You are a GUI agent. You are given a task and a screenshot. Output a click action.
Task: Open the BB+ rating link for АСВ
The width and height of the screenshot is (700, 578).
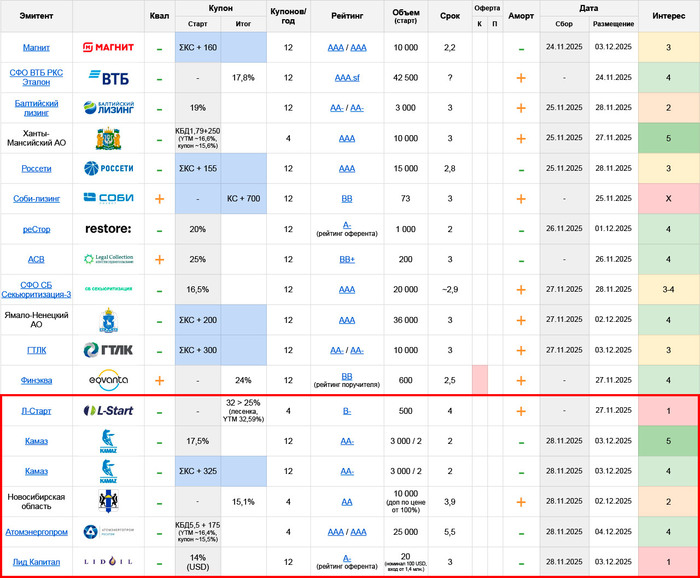(346, 259)
